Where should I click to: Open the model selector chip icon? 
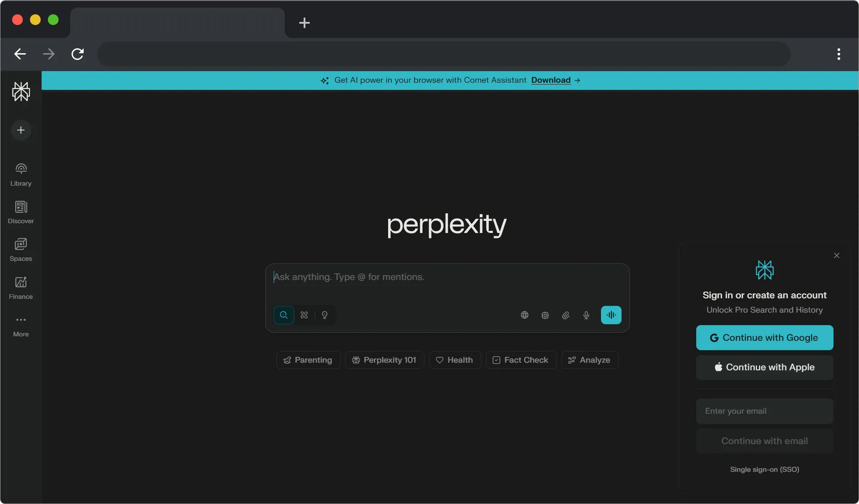coord(545,315)
